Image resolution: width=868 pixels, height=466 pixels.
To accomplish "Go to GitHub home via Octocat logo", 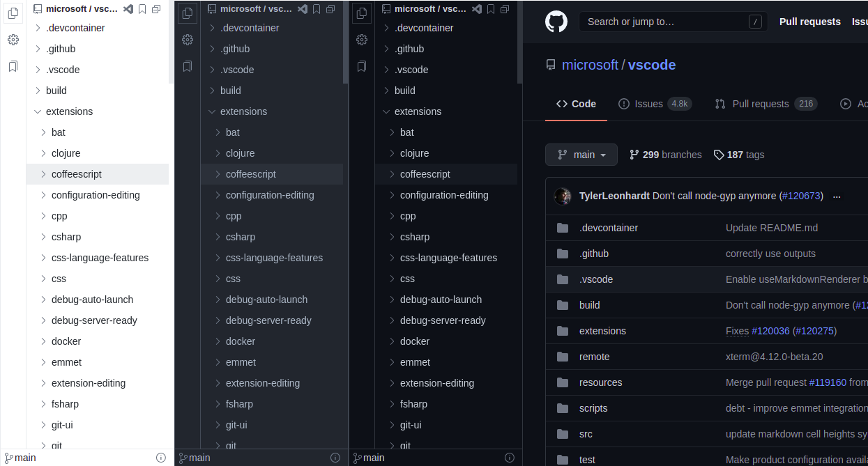I will click(x=556, y=22).
